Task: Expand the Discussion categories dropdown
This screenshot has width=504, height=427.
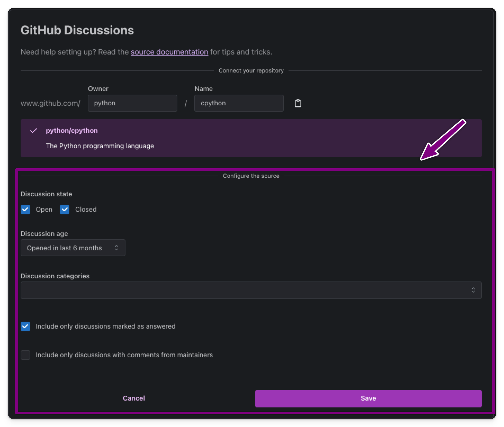Action: pos(251,290)
